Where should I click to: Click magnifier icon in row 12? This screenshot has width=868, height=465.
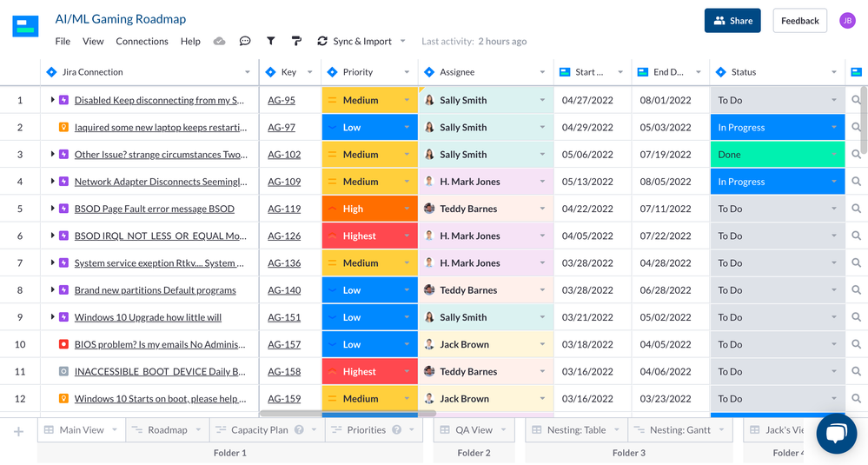tap(856, 399)
